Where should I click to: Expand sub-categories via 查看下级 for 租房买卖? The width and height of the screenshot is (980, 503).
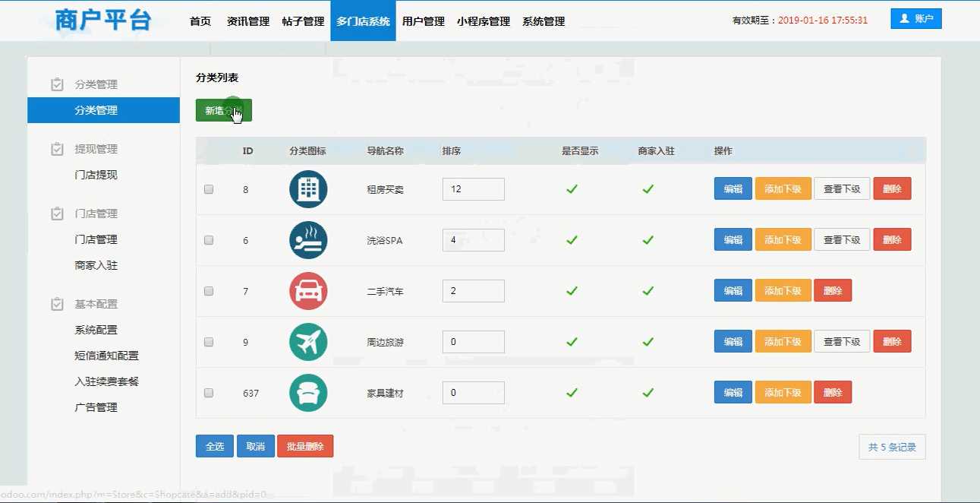click(842, 189)
